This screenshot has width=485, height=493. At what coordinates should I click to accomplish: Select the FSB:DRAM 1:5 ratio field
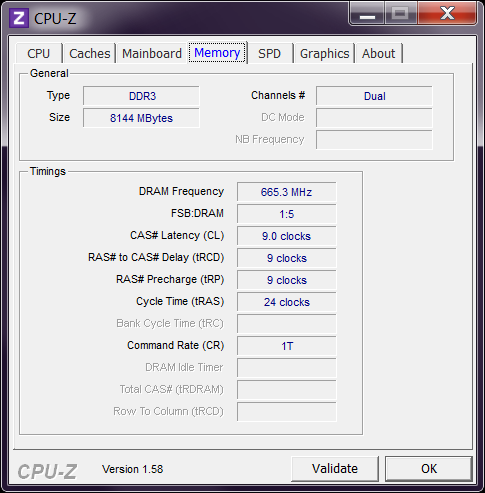point(287,214)
